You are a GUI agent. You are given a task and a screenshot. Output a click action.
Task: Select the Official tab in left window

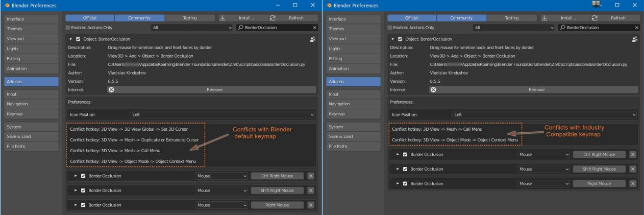tap(89, 18)
